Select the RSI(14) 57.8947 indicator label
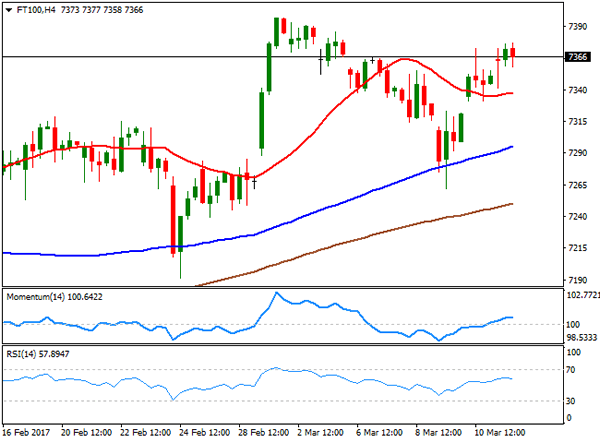This screenshot has height=443, width=600. pos(38,354)
